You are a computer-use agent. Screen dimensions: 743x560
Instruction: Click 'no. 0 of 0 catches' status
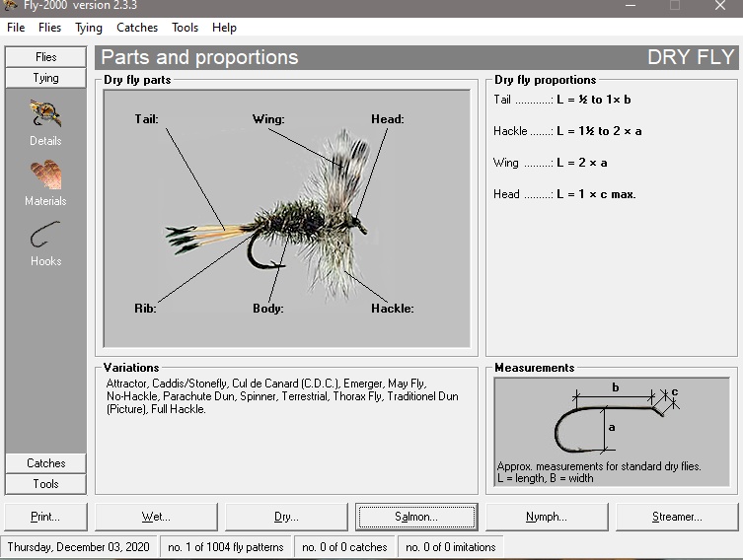click(x=344, y=547)
